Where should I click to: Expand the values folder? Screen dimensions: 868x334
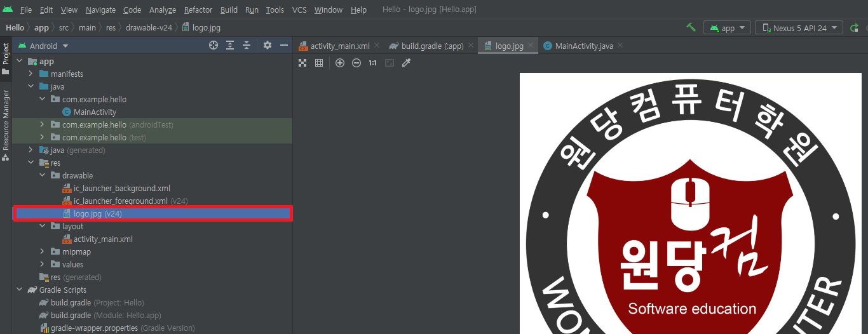43,264
